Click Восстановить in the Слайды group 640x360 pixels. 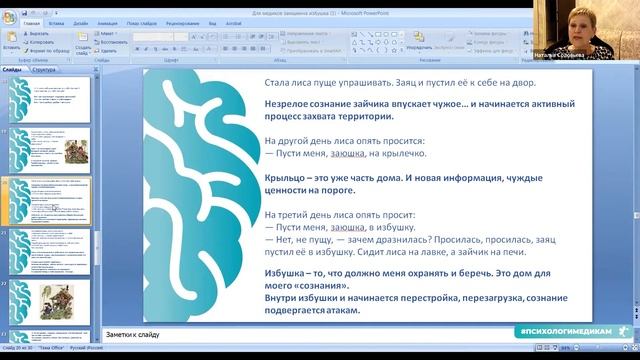point(111,42)
